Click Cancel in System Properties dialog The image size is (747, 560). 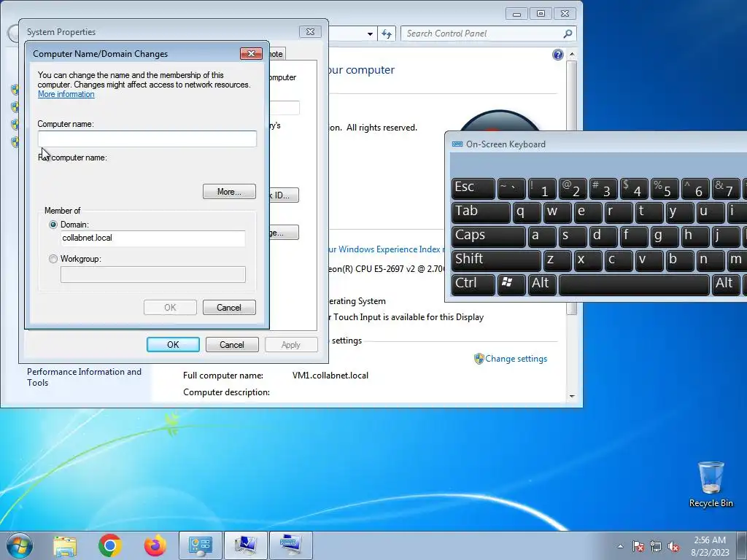pyautogui.click(x=232, y=345)
